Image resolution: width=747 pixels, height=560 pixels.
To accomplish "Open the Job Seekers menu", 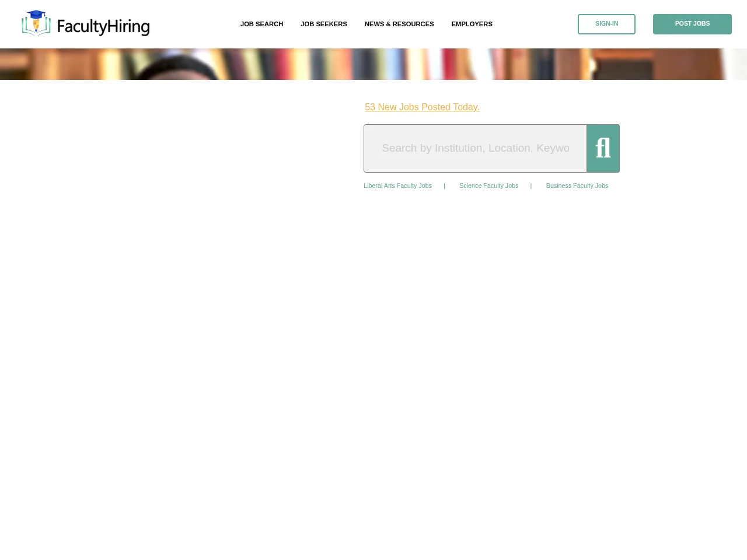I will [324, 24].
